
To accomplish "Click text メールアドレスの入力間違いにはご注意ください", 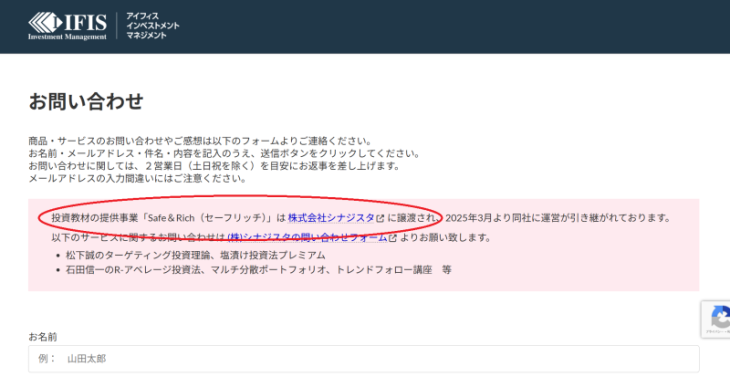I will pyautogui.click(x=137, y=178).
